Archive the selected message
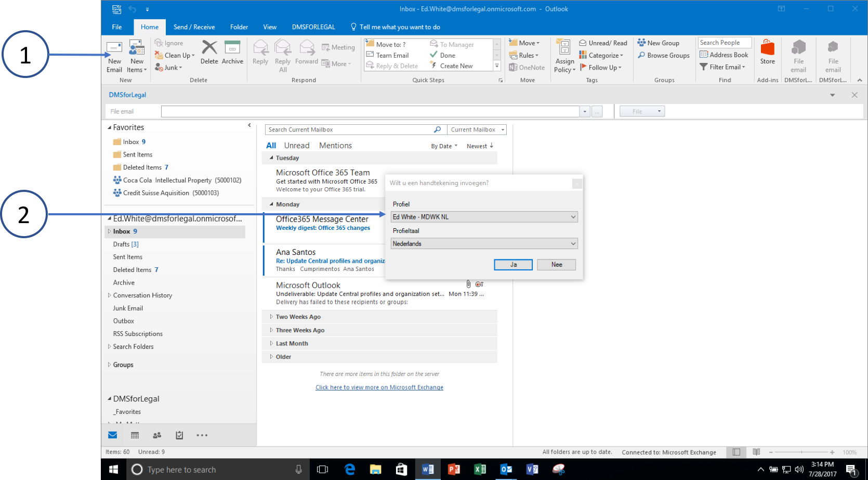868x480 pixels. click(x=232, y=52)
